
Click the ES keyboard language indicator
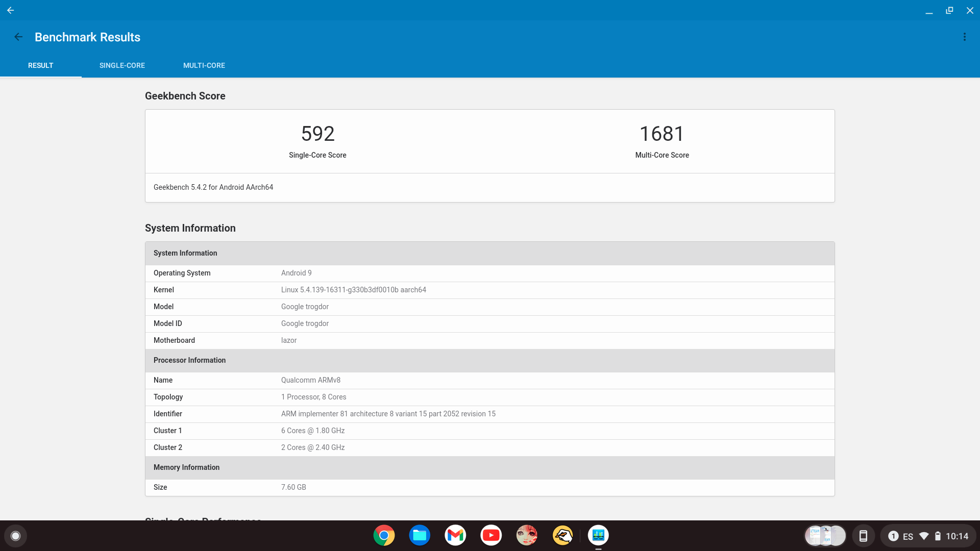pyautogui.click(x=908, y=537)
